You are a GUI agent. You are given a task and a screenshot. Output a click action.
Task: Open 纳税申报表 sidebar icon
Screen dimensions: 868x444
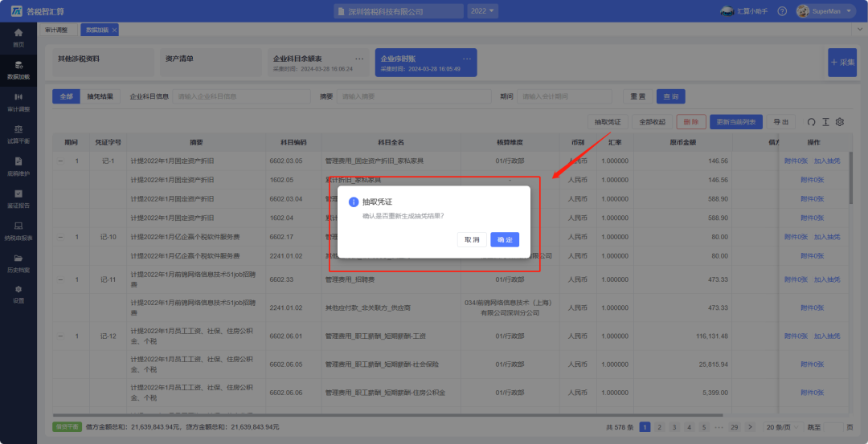[x=18, y=226]
